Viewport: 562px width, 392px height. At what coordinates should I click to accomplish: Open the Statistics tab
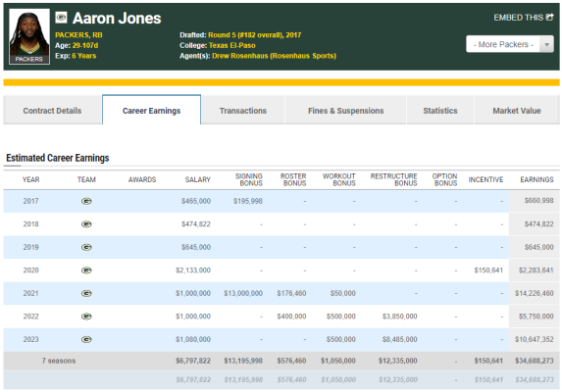pyautogui.click(x=440, y=111)
